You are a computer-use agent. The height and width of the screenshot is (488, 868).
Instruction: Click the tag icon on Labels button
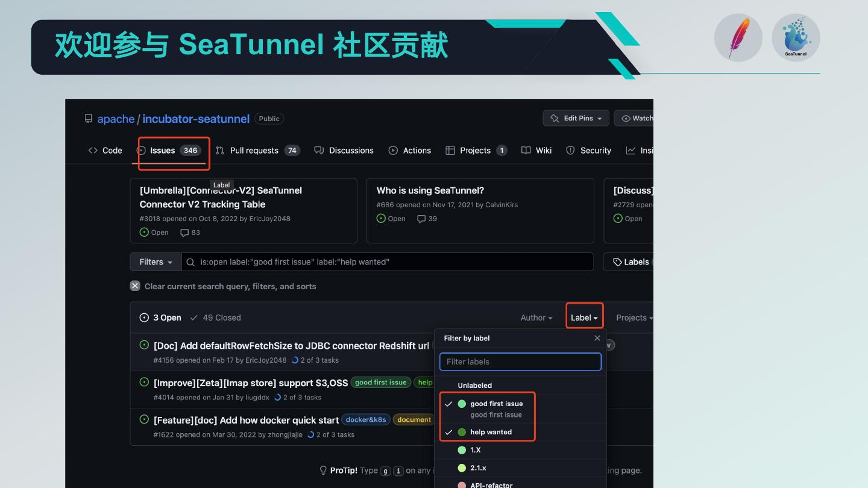[617, 262]
